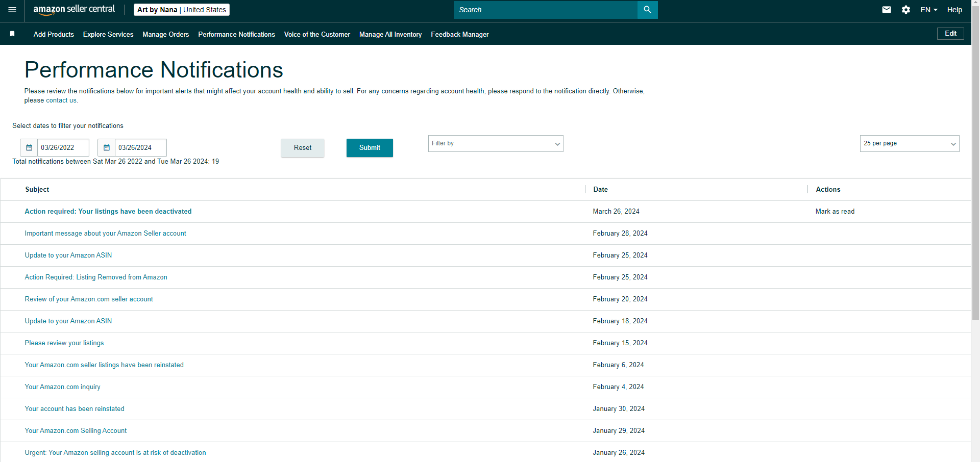Click the Help link in the header

(954, 10)
